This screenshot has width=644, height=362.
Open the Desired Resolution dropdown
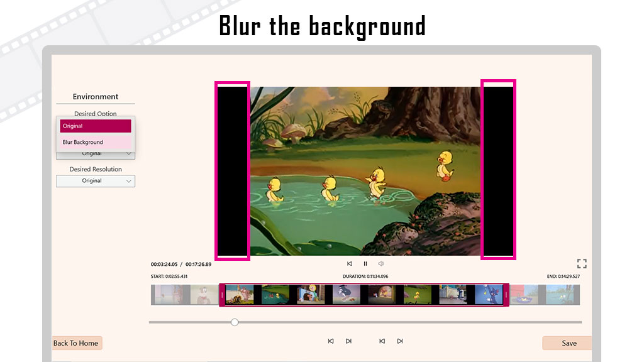pos(96,181)
